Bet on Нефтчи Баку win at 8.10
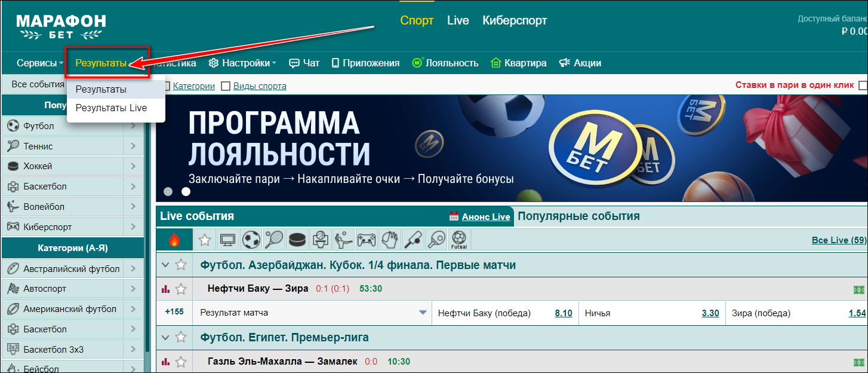868x373 pixels. (x=564, y=313)
